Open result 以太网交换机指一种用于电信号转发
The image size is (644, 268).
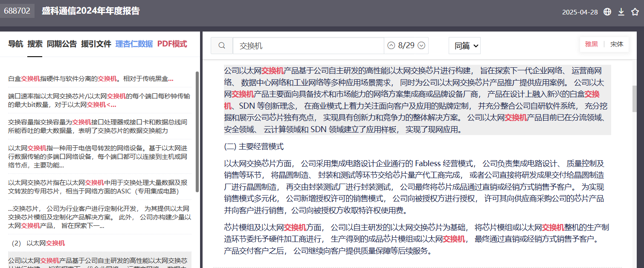[x=99, y=156]
